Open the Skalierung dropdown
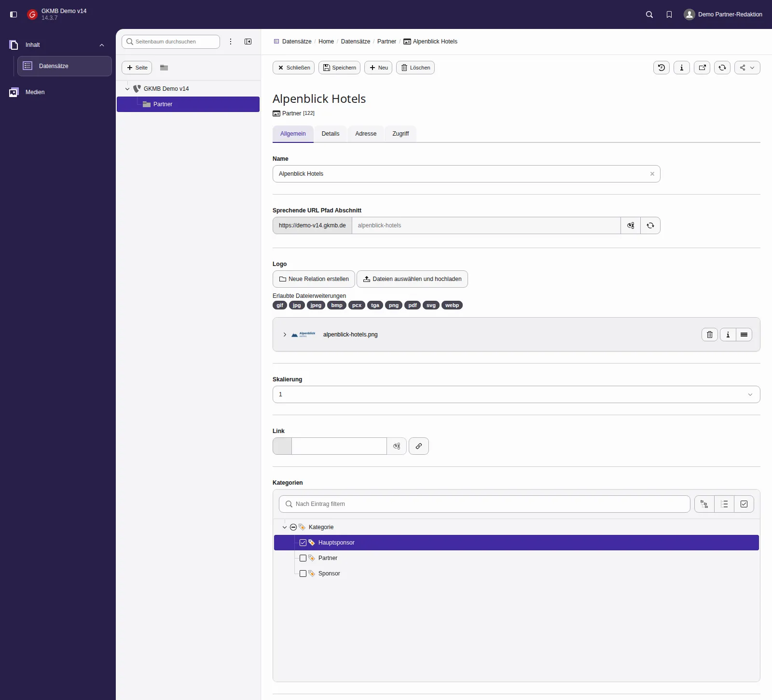772x700 pixels. pyautogui.click(x=516, y=394)
